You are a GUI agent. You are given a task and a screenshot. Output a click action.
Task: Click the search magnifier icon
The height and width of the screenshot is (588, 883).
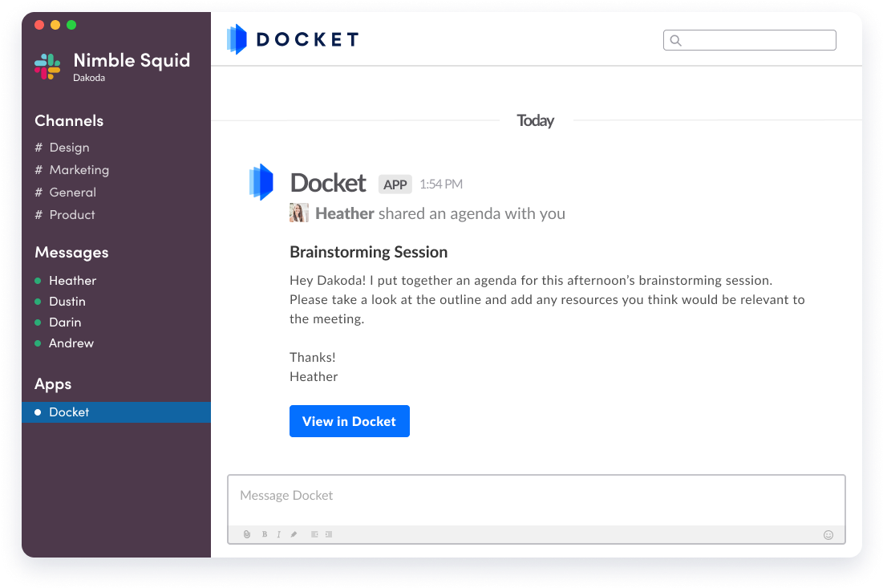pos(676,40)
